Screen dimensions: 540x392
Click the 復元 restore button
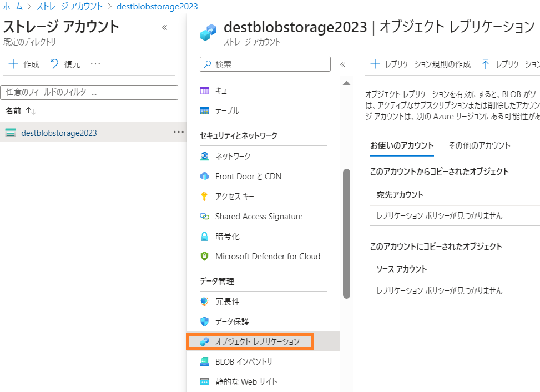tap(65, 64)
